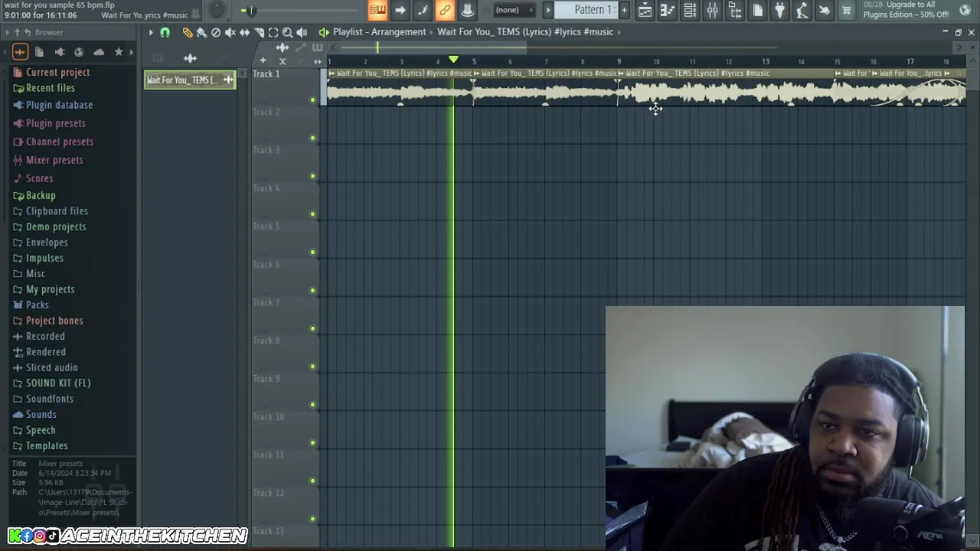The image size is (980, 551).
Task: Show starred favorites tab in Browser
Action: (119, 52)
